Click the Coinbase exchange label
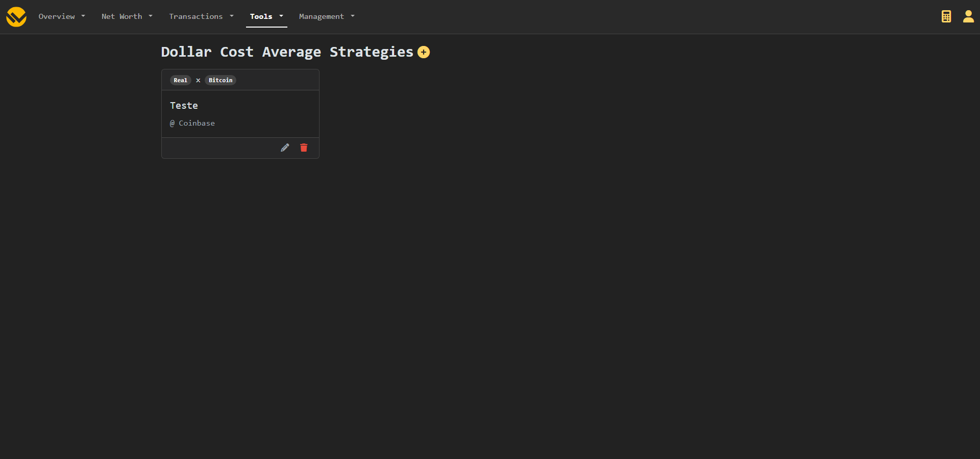 197,123
